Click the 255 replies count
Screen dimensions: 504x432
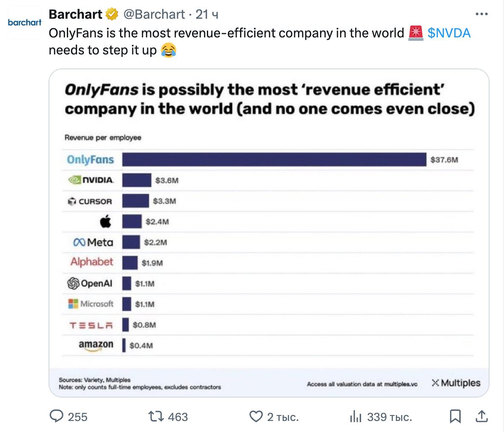click(x=77, y=417)
